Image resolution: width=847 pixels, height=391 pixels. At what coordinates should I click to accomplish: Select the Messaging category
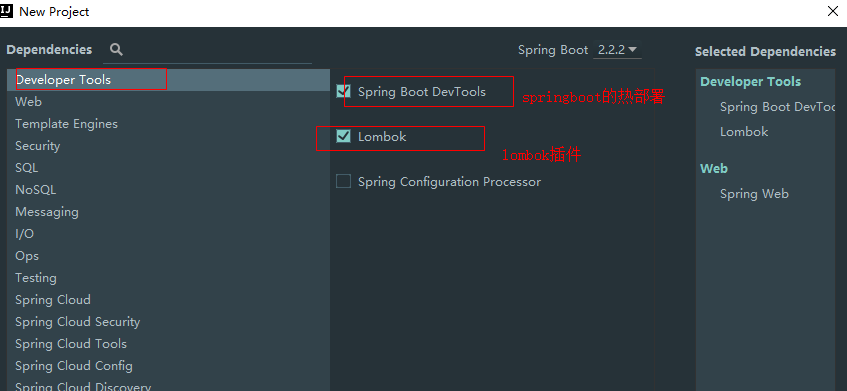pyautogui.click(x=168, y=212)
